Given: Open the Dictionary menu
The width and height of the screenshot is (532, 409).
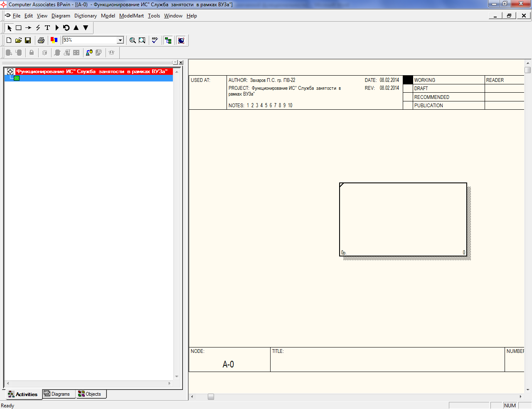Looking at the screenshot, I should pyautogui.click(x=86, y=16).
